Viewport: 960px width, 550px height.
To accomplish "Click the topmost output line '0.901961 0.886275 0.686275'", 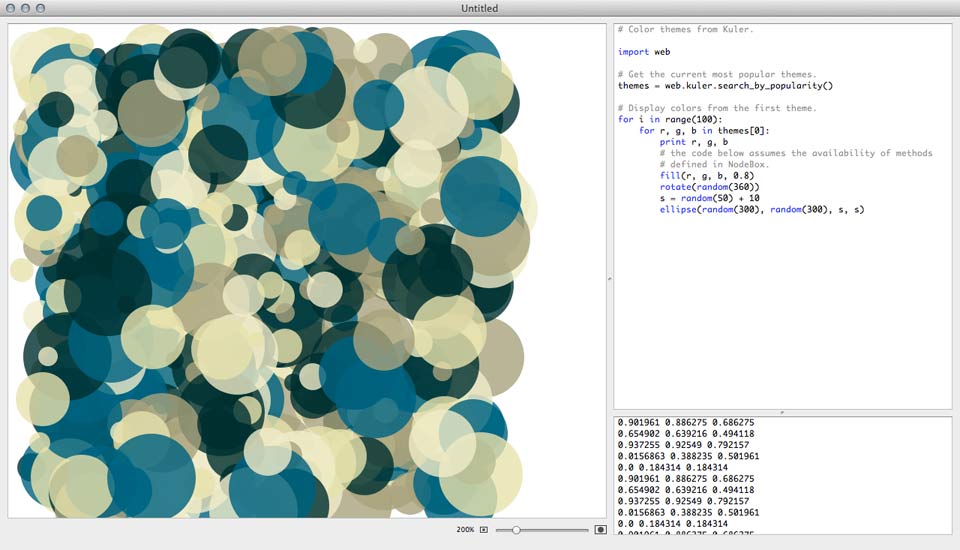I will point(686,423).
